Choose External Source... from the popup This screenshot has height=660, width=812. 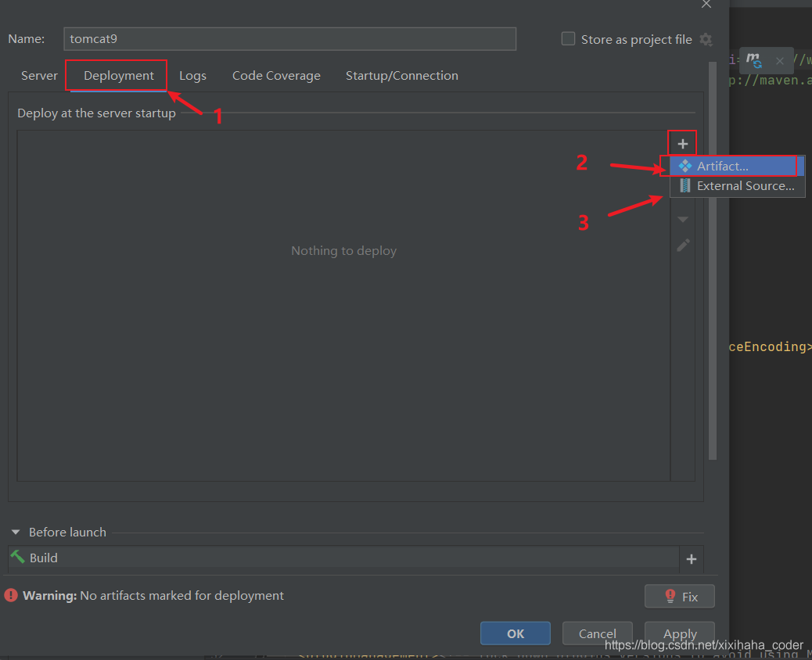(737, 186)
